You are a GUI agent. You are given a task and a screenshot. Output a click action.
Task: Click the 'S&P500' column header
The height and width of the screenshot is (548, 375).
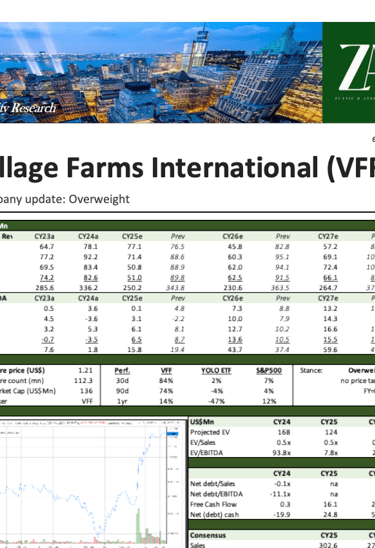click(269, 370)
